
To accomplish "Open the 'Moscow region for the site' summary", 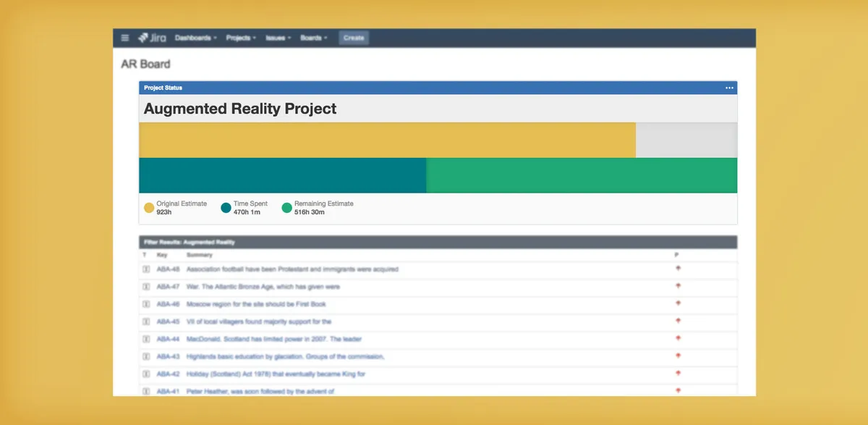I will pos(256,304).
